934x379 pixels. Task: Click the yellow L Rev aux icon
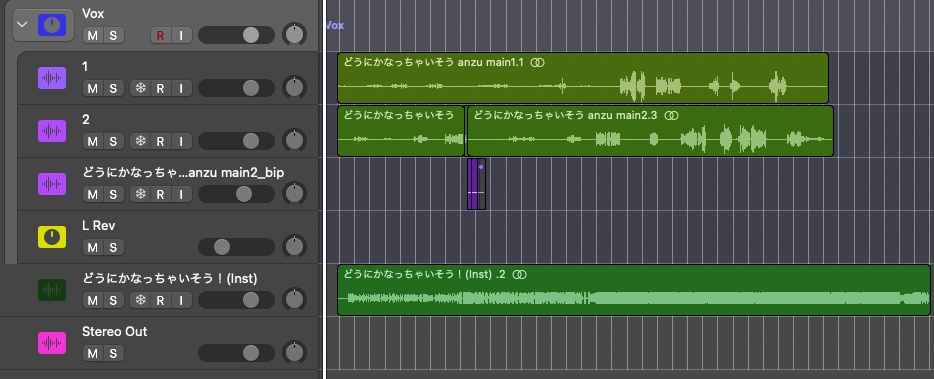(52, 237)
